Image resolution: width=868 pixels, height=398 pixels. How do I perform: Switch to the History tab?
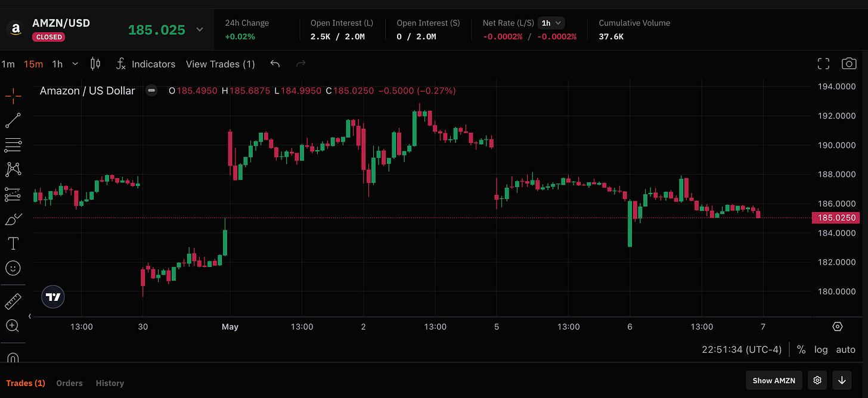coord(110,383)
